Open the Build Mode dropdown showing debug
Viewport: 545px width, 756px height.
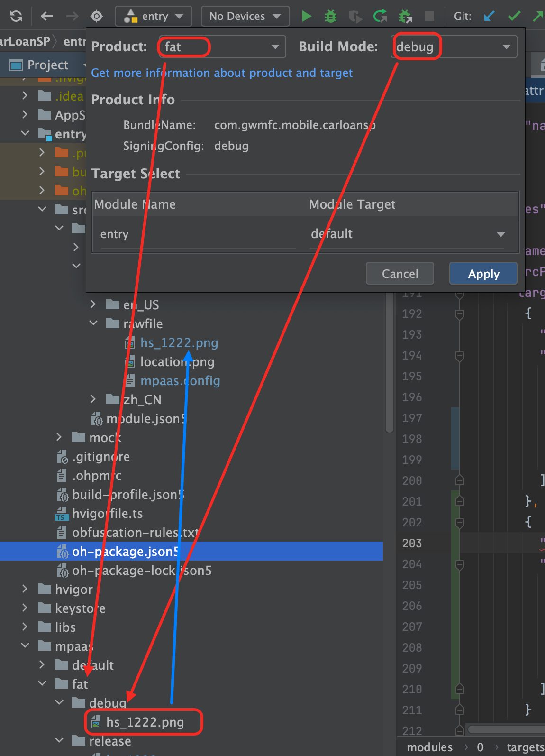coord(454,46)
